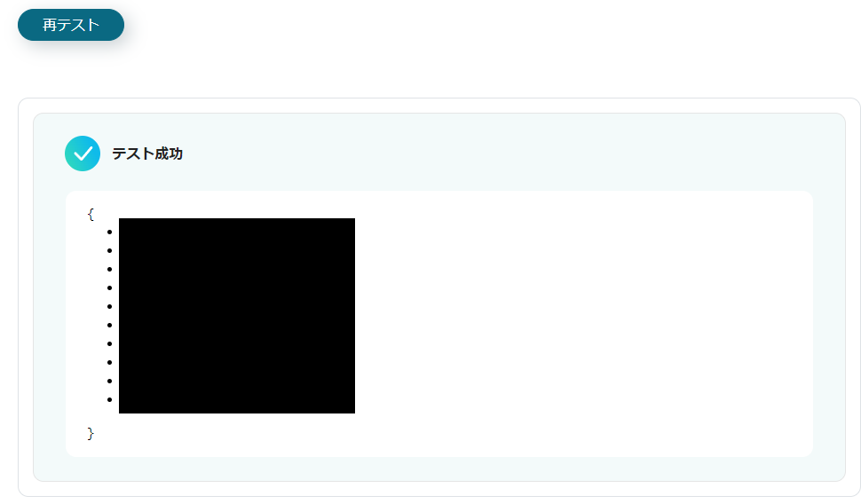The height and width of the screenshot is (504, 861).
Task: Click the closing curly brace
Action: (x=91, y=434)
